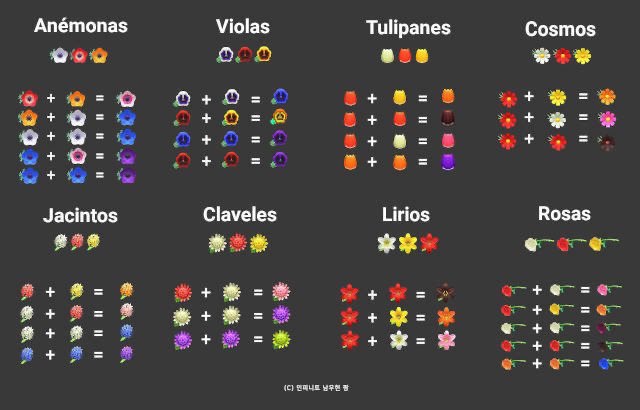This screenshot has height=410, width=640.
Task: Click the copyright text at the bottom
Action: pyautogui.click(x=319, y=386)
